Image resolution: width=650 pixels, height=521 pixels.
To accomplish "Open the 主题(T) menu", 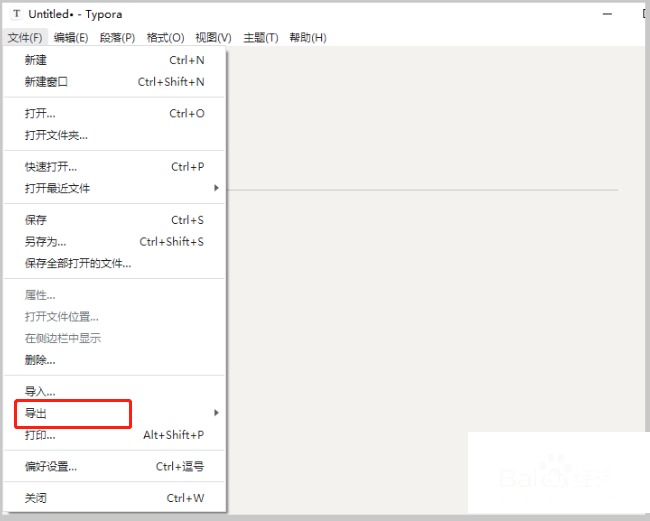I will pos(260,38).
